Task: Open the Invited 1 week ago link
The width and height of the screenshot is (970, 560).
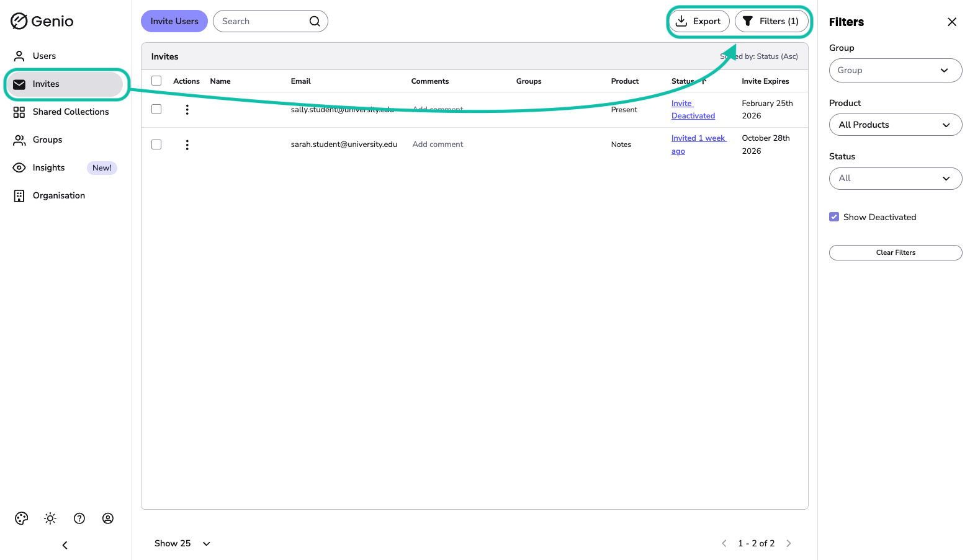Action: pos(699,144)
